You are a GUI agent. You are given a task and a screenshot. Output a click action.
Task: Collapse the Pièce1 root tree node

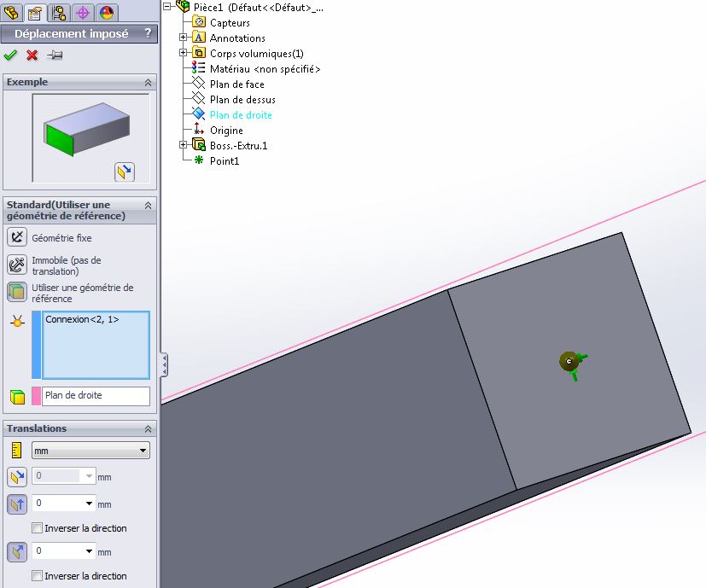point(167,7)
